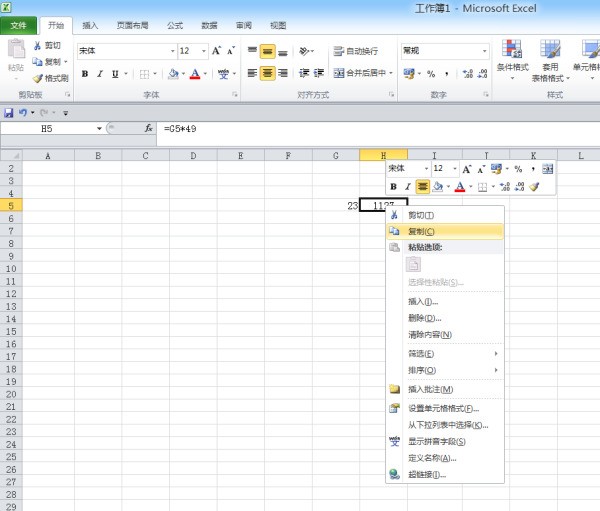
Task: Switch to the Page Layout tab (页面布局)
Action: tap(132, 26)
